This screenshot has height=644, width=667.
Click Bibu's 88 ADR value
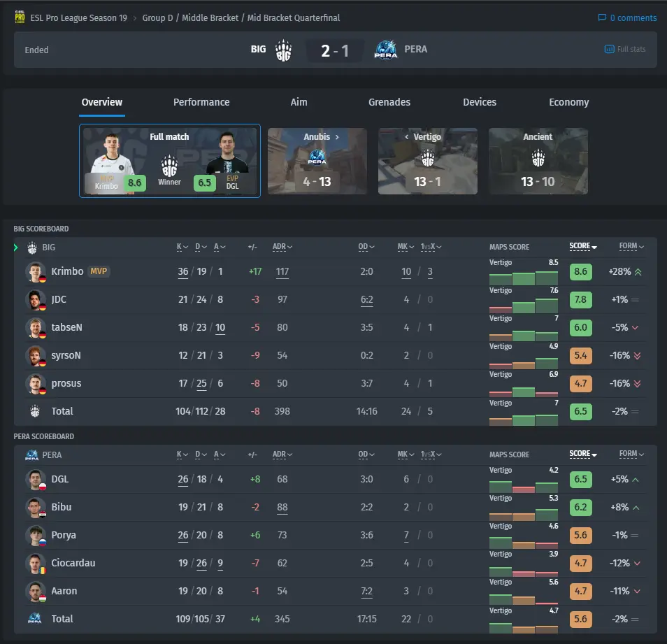282,508
